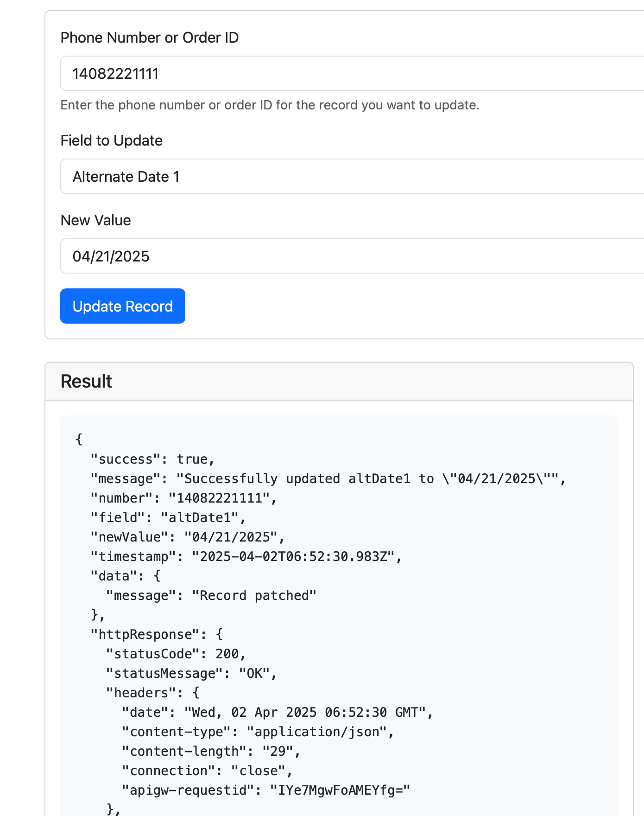Screen dimensions: 644x816
Task: Click the "number" line in the JSON result
Action: [183, 498]
